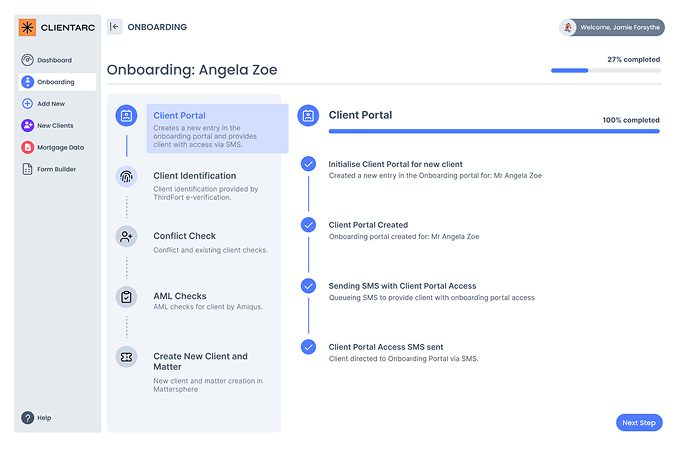Click the Form Builder document icon
This screenshot has width=680, height=449.
(27, 169)
